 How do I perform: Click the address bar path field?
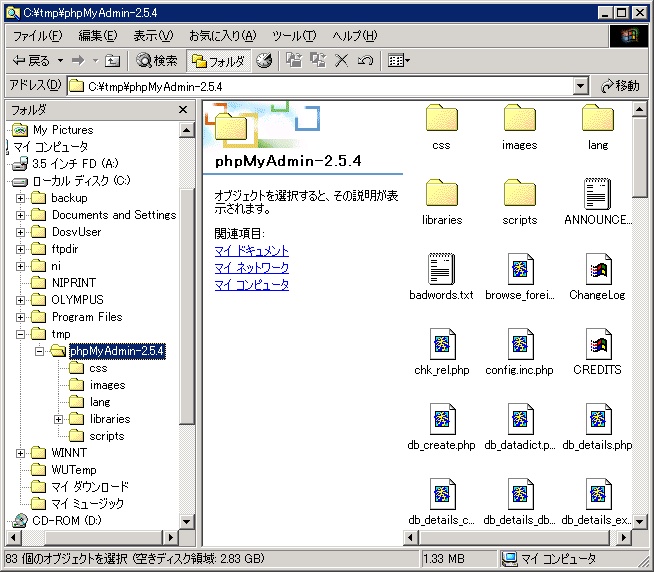coord(320,86)
